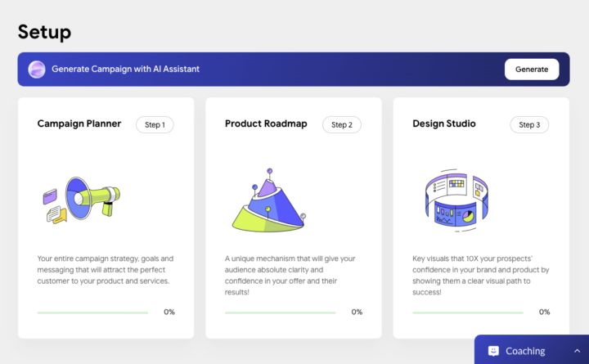Image resolution: width=589 pixels, height=364 pixels.
Task: Click the Product Roadmap 0% value
Action: (357, 312)
